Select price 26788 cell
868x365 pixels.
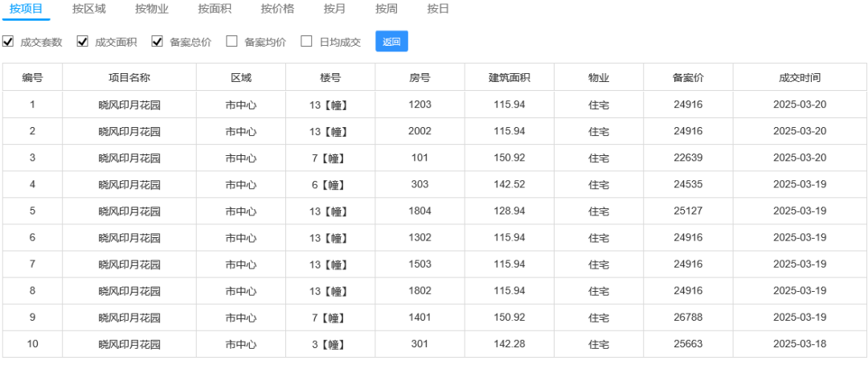pyautogui.click(x=689, y=317)
